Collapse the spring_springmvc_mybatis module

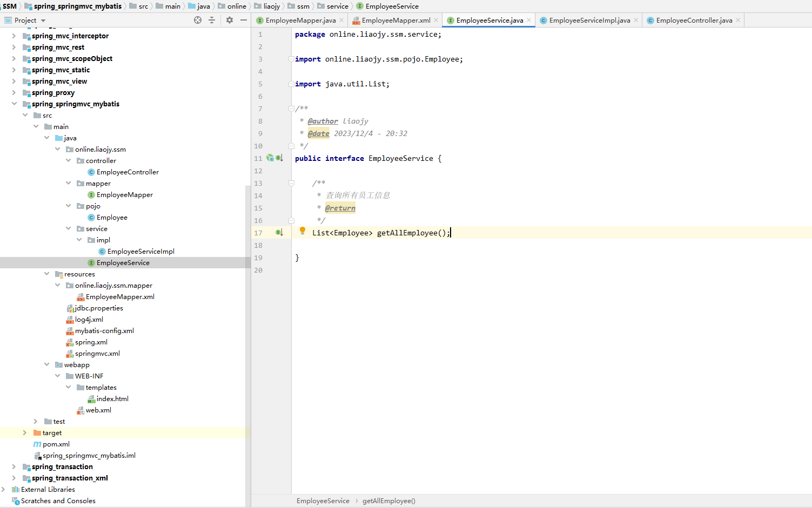[14, 104]
